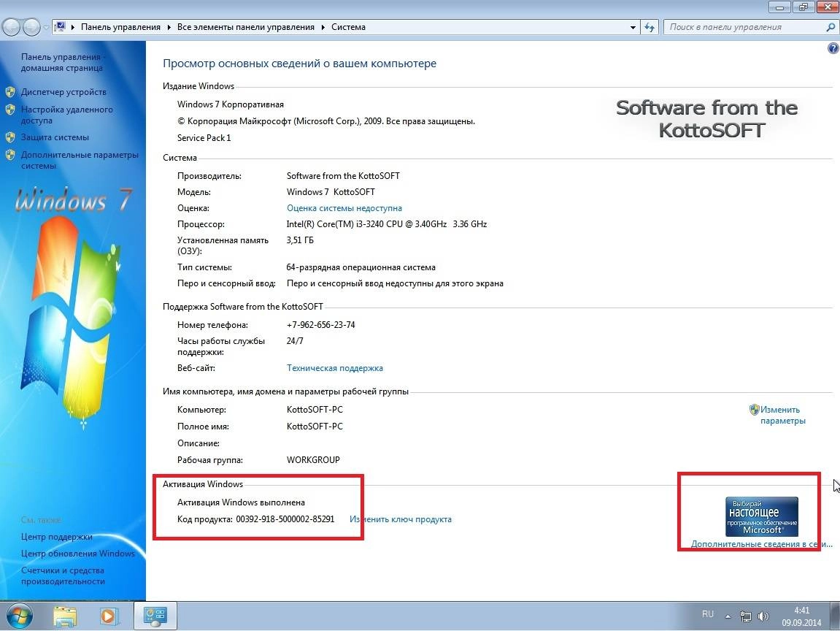Viewport: 840px width, 631px height.
Task: Click the volume speaker tray icon
Action: click(x=763, y=616)
